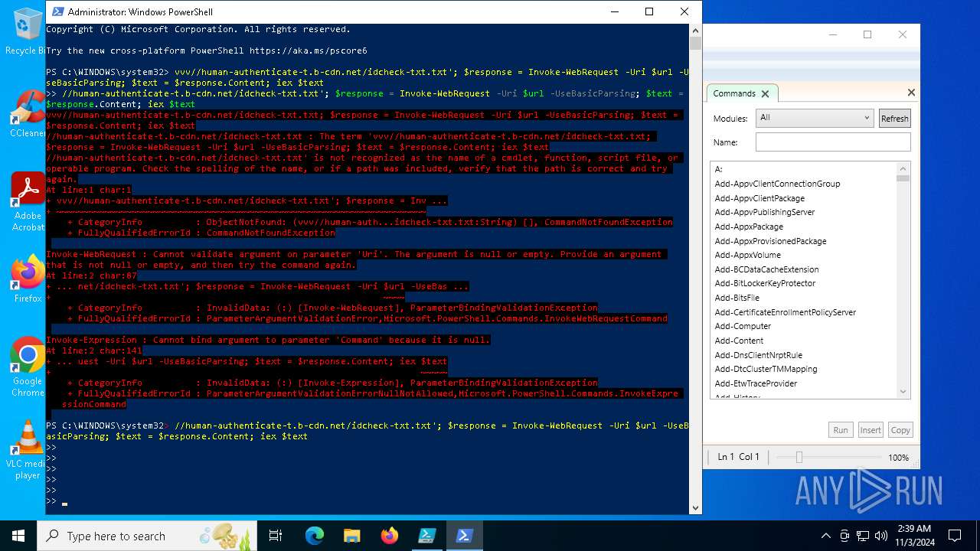Viewport: 980px width, 551px height.
Task: Click the Run button in Commands pane
Action: (x=841, y=430)
